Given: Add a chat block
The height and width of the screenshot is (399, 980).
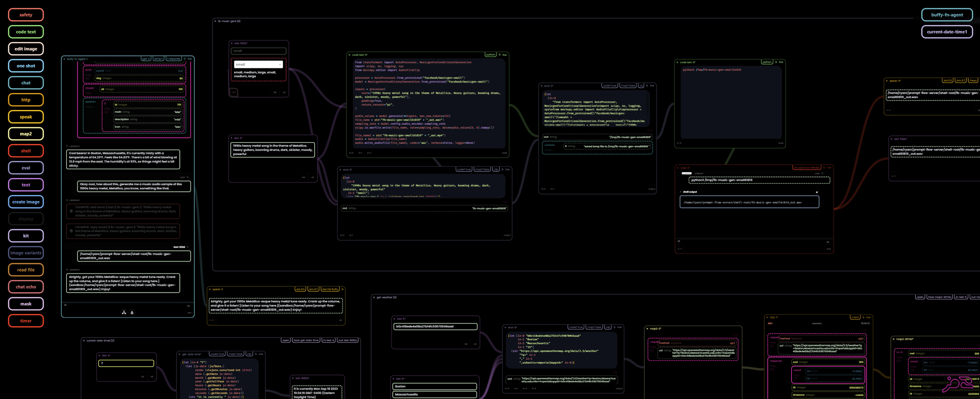Looking at the screenshot, I should (x=26, y=83).
